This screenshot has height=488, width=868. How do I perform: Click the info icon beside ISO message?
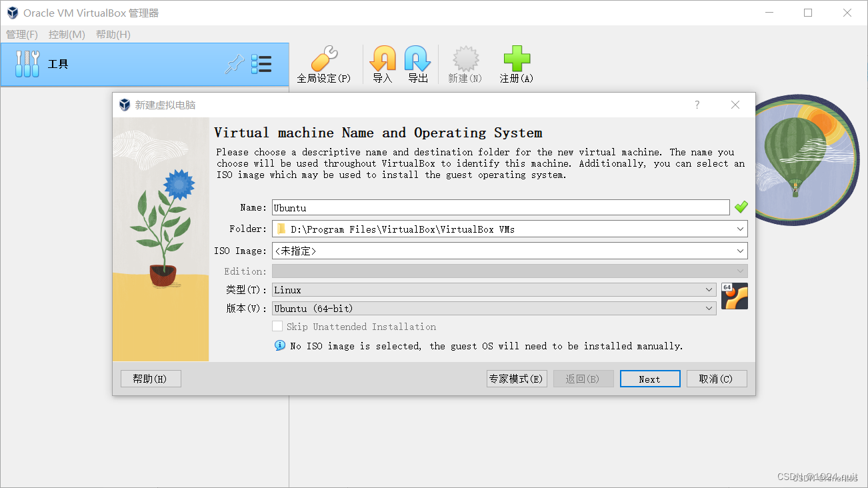pyautogui.click(x=280, y=345)
